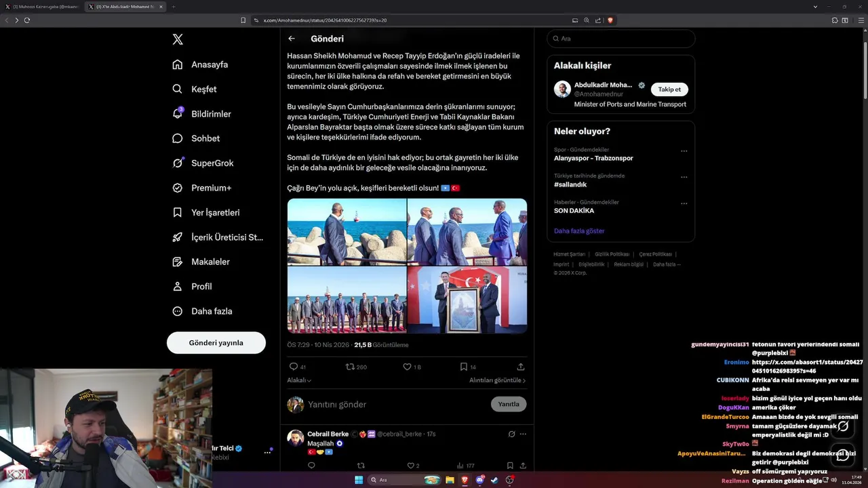The width and height of the screenshot is (868, 488).
Task: Open File Explorer from the taskbar
Action: [450, 480]
